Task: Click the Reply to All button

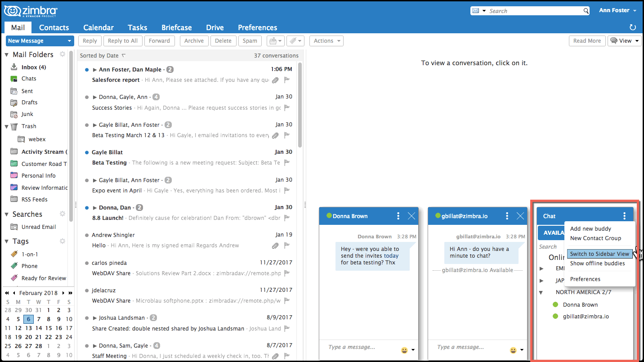Action: click(x=122, y=41)
